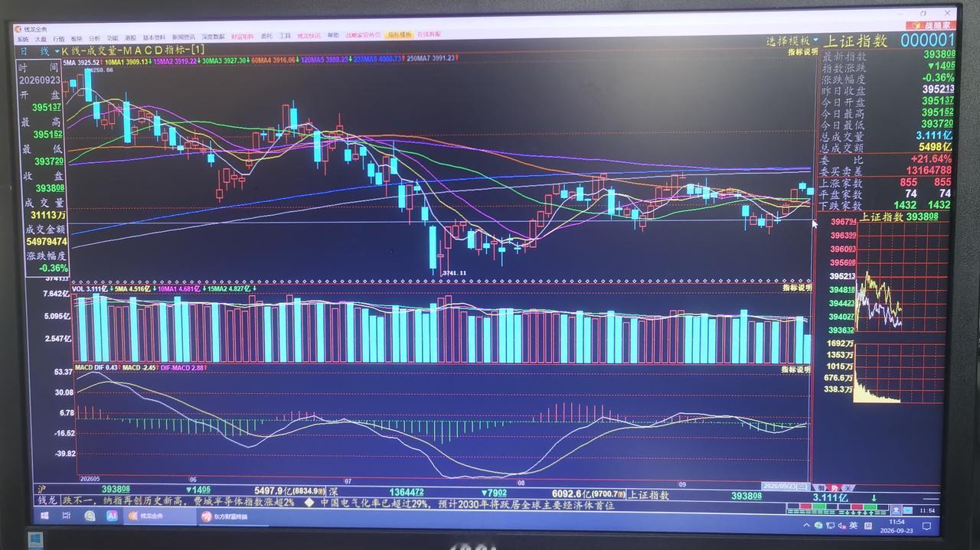Click 指标说明 link in the MACD panel
This screenshot has width=980, height=550.
(x=795, y=369)
